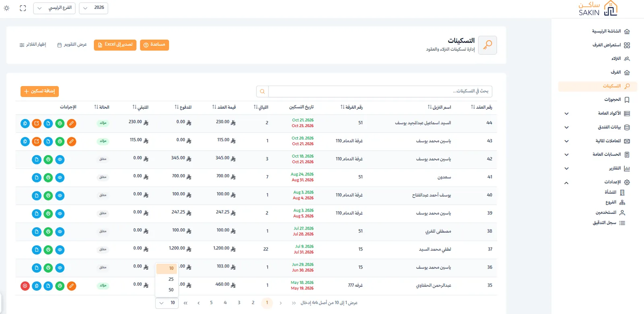Screen dimensions: 644x314
Task: Click the orange external-link icon in contract 43 row
Action: click(37, 142)
